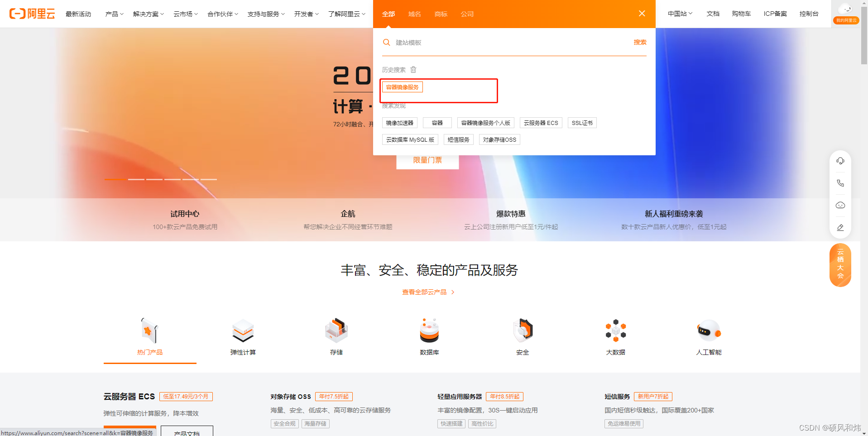868x436 pixels.
Task: Click the pencil feedback icon
Action: click(x=840, y=227)
